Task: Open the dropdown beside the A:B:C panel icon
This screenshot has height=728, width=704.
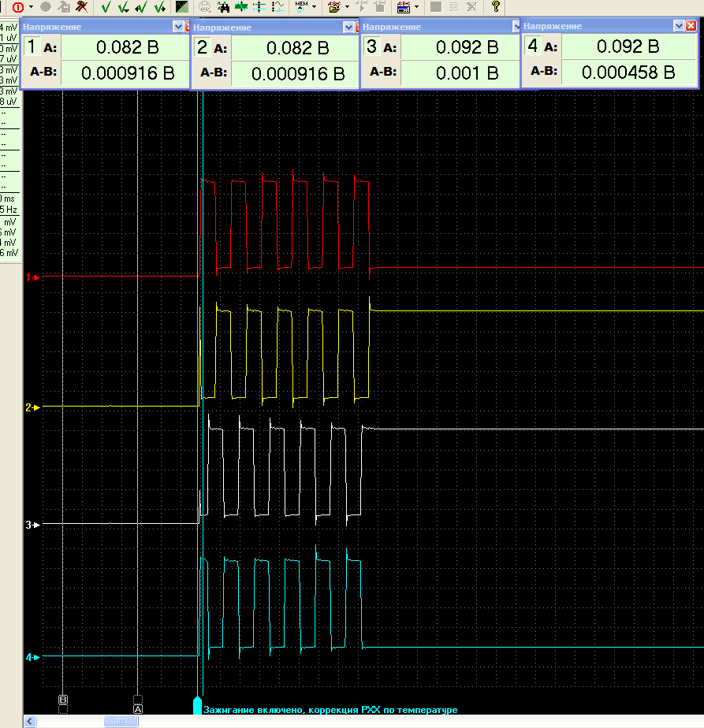Action: [x=416, y=7]
